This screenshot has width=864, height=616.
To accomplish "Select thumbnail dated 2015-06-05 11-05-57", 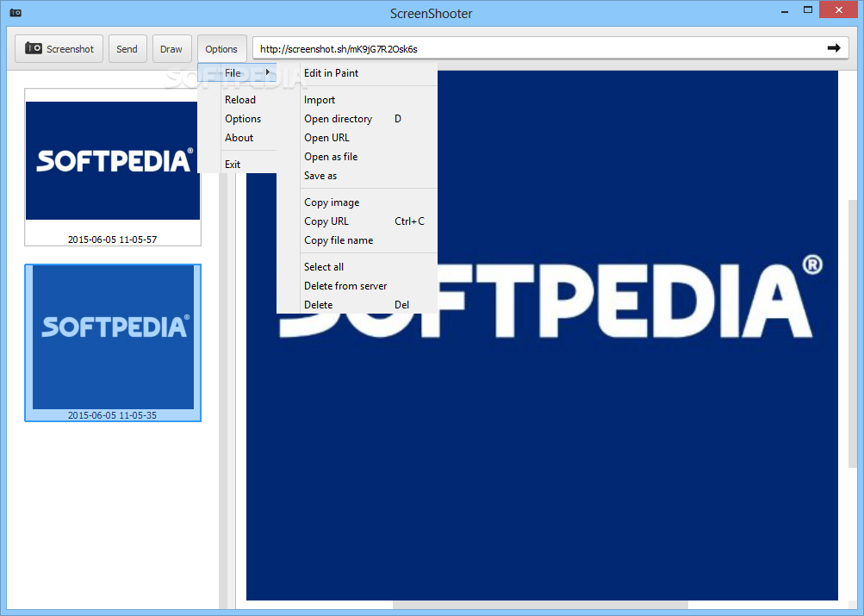I will pyautogui.click(x=112, y=167).
